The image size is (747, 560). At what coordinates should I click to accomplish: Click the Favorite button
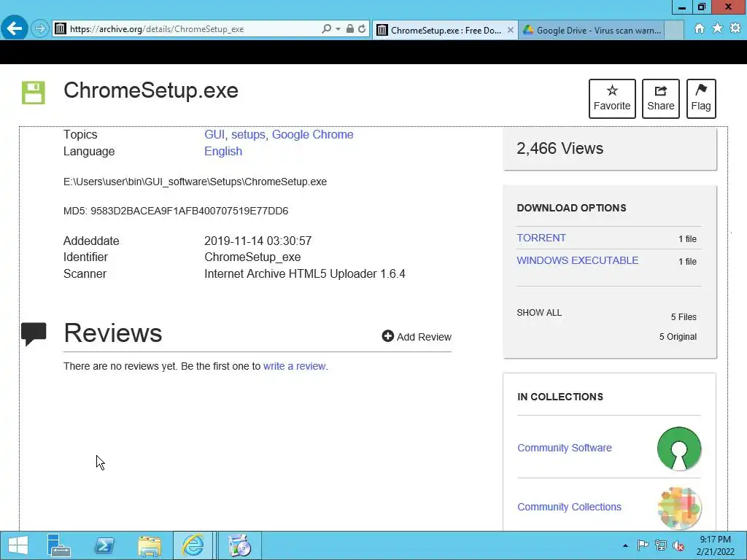(612, 98)
